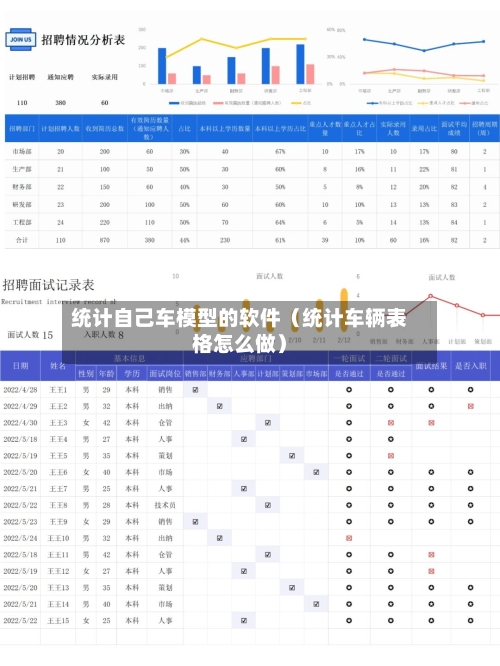This screenshot has width=500, height=666.
Task: Click red X in 王王5 二轮面试 cell
Action: tap(391, 456)
